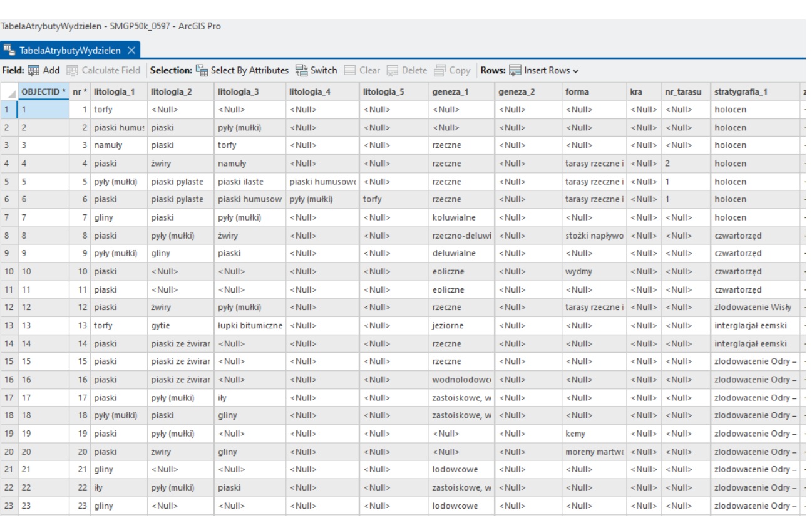Click the litologia_1 column header
The width and height of the screenshot is (812, 525).
click(x=119, y=91)
